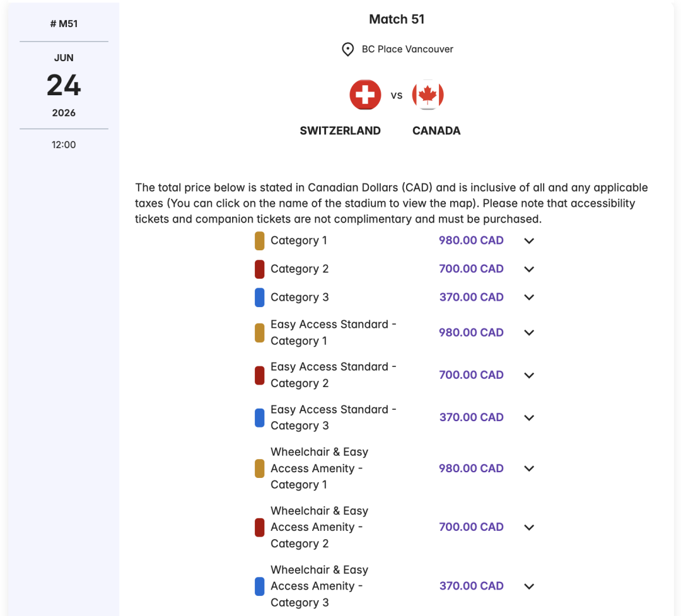681x616 pixels.
Task: Expand Easy Access Standard - Category 1
Action: pyautogui.click(x=529, y=333)
